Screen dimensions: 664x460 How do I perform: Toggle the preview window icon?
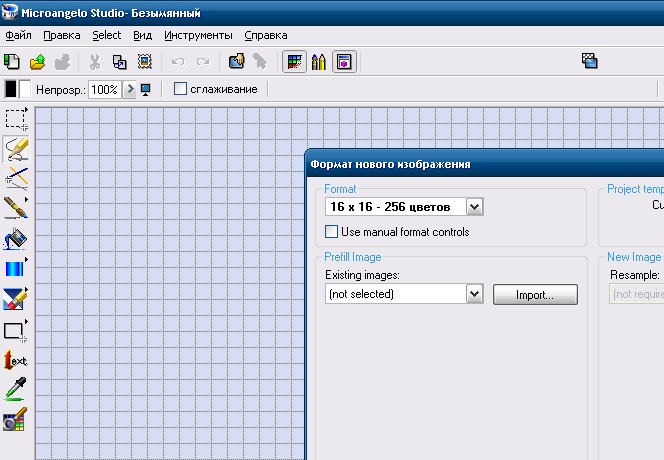click(x=344, y=62)
